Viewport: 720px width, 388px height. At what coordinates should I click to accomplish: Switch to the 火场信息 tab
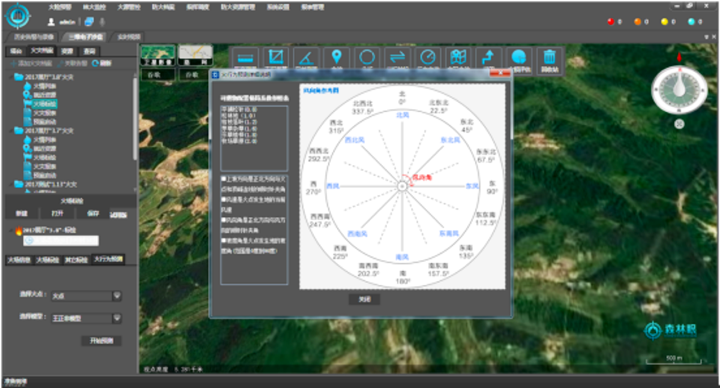19,260
